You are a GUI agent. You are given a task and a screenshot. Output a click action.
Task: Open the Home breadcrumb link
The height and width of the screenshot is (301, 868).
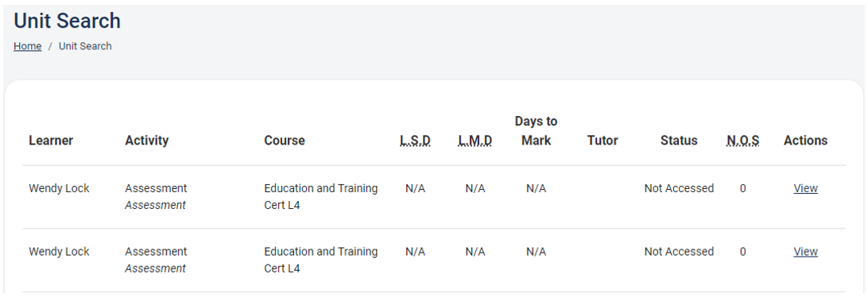[28, 47]
